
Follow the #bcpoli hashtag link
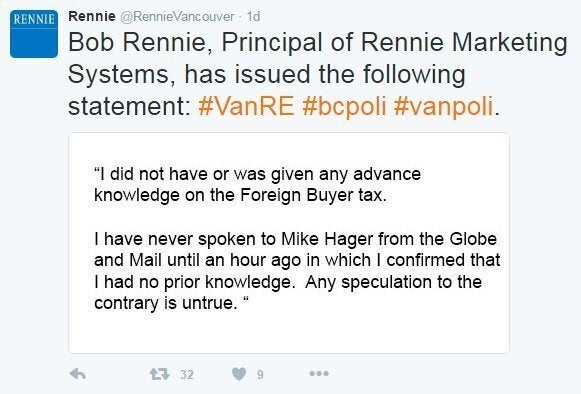pos(344,106)
